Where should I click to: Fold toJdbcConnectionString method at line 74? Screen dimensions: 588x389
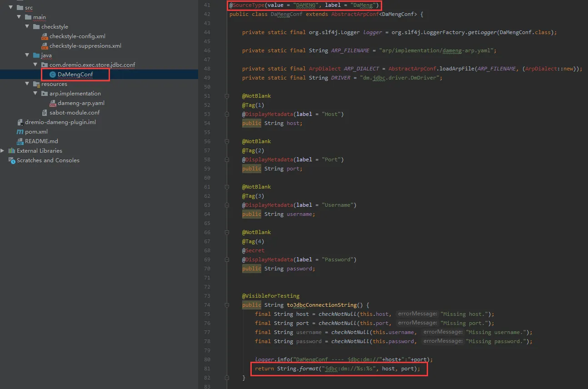pos(226,305)
